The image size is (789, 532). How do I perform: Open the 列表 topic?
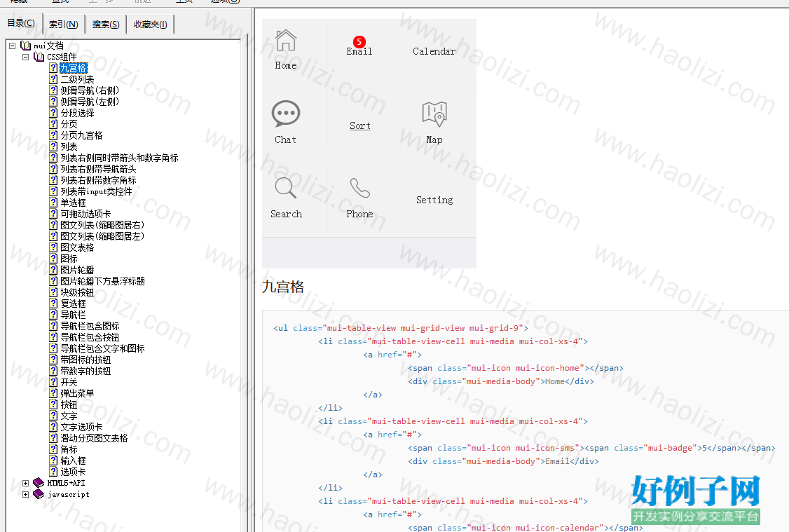pos(69,146)
